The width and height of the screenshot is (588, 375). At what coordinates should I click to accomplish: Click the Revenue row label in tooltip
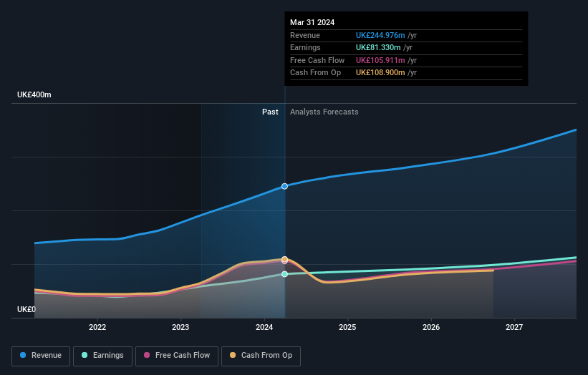(x=305, y=35)
